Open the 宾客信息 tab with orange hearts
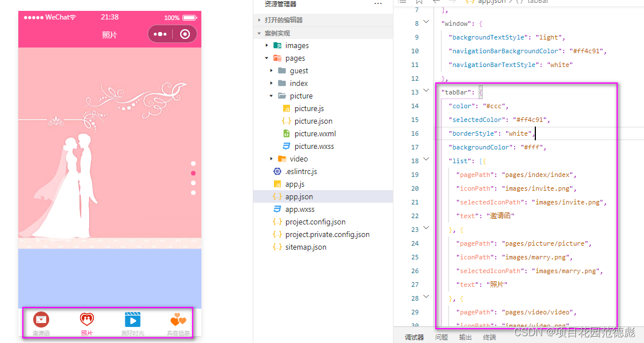 point(178,324)
